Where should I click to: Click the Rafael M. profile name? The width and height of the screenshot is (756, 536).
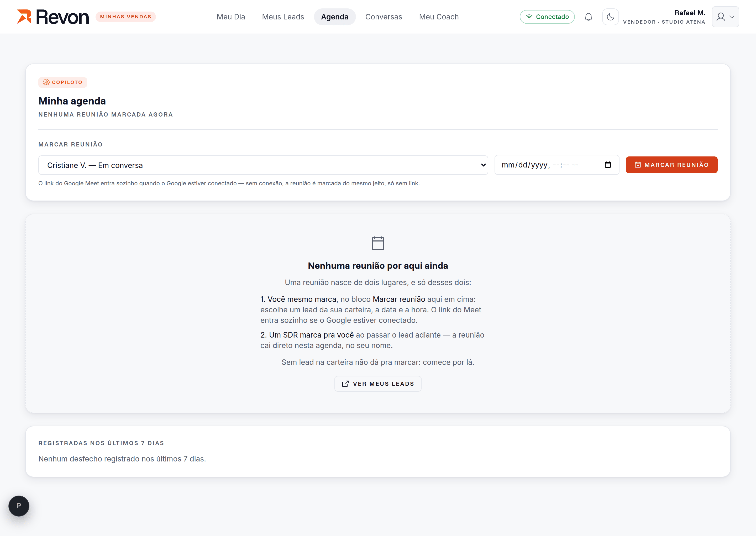point(689,13)
